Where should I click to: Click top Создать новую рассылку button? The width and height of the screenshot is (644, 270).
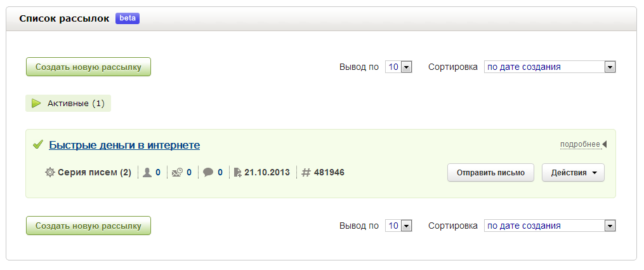(x=88, y=67)
